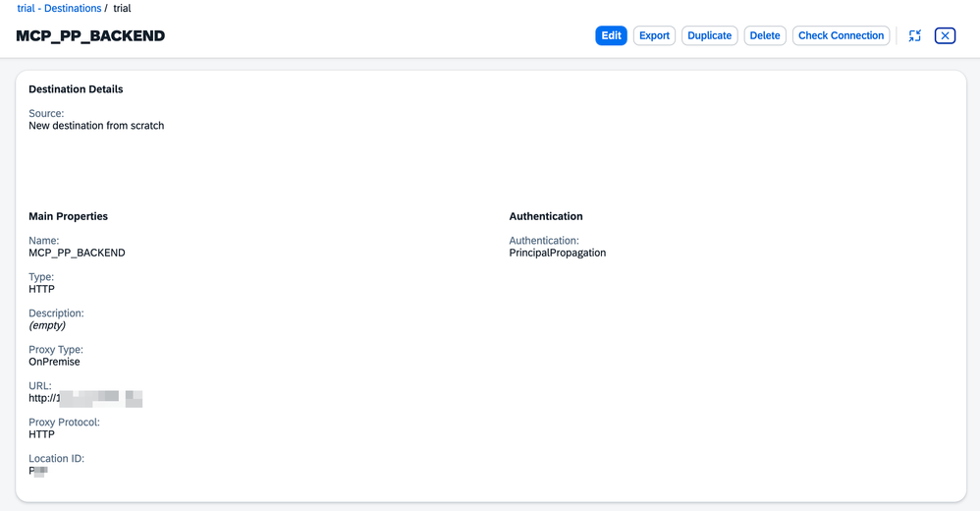Screen dimensions: 980x511
Task: Go back via 'trial - Destinations' breadcrumb link
Action: click(x=59, y=8)
